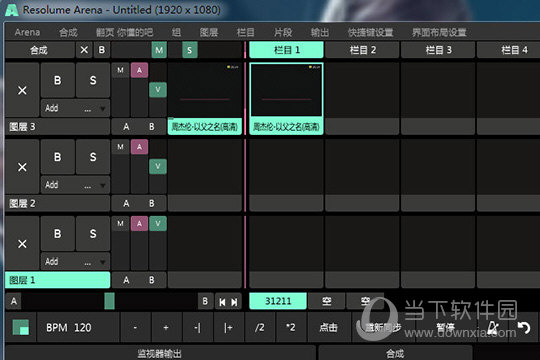The height and width of the screenshot is (360, 540).
Task: Click the undo arrow icon beside metronome
Action: pos(524,327)
